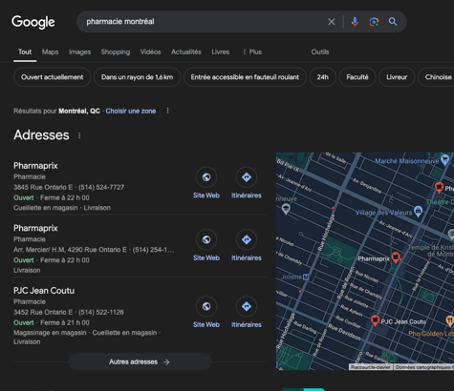Click the PJC Jean Coutu map pin
The image size is (454, 391).
375,320
